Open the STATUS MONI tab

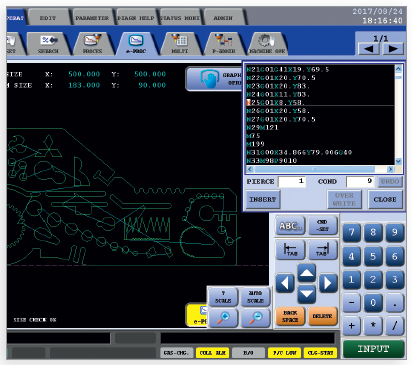pos(180,17)
